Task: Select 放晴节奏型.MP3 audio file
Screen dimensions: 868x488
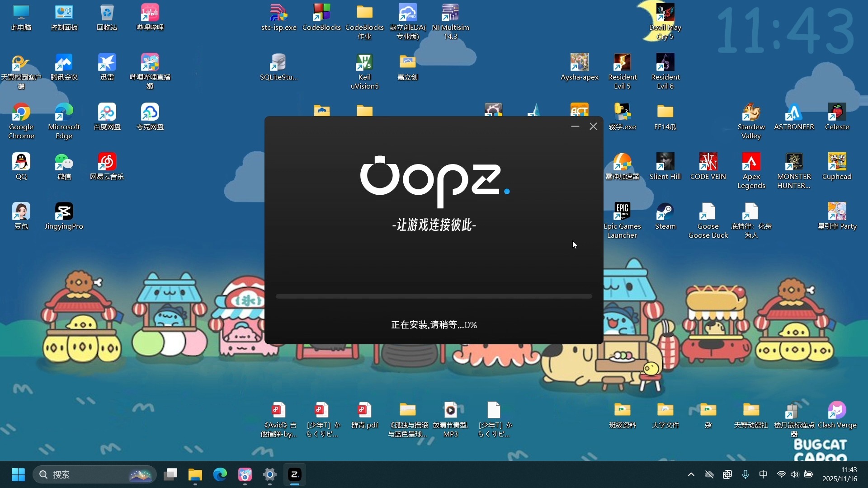Action: 451,420
